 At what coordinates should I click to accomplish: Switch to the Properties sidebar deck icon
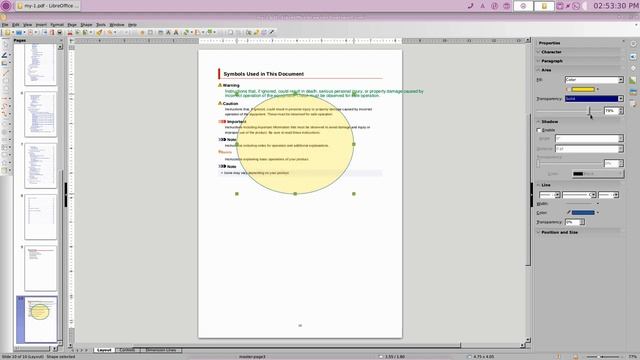pos(633,56)
